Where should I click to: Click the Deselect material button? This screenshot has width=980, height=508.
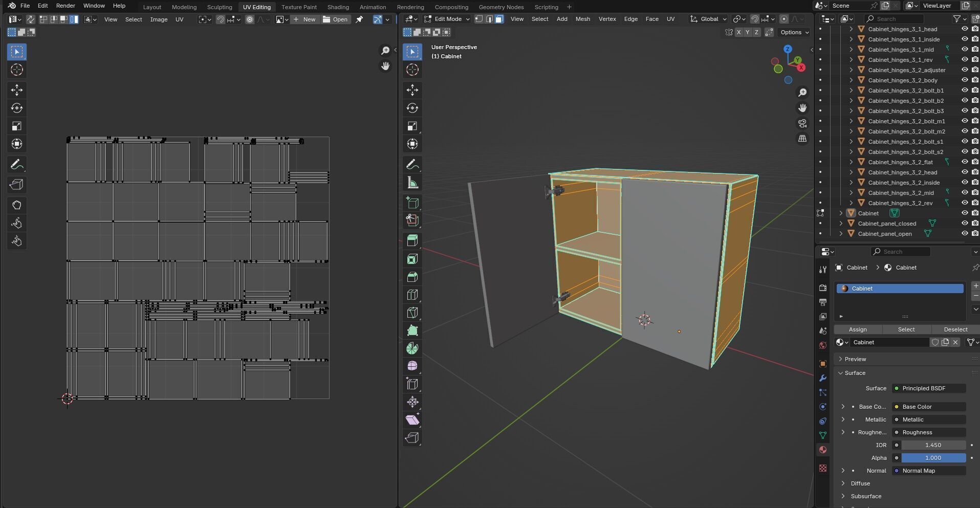955,329
